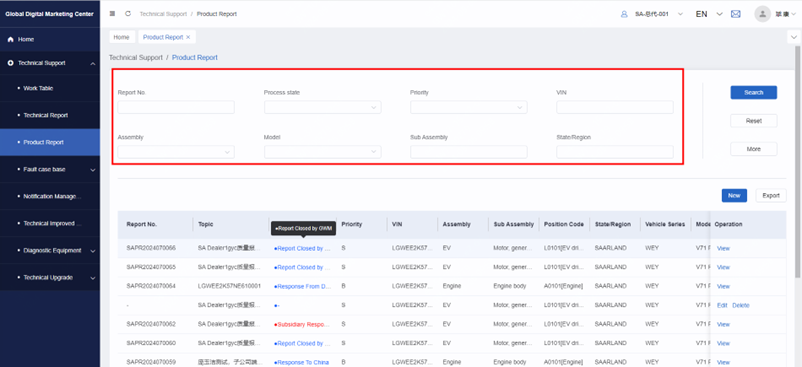
Task: Switch to the Home tab
Action: [x=122, y=37]
